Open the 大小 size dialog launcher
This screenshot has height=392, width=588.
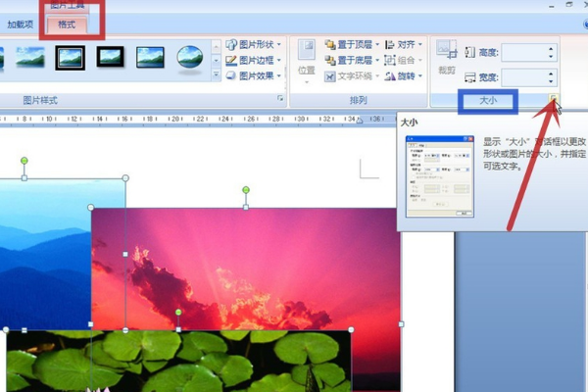tap(554, 98)
